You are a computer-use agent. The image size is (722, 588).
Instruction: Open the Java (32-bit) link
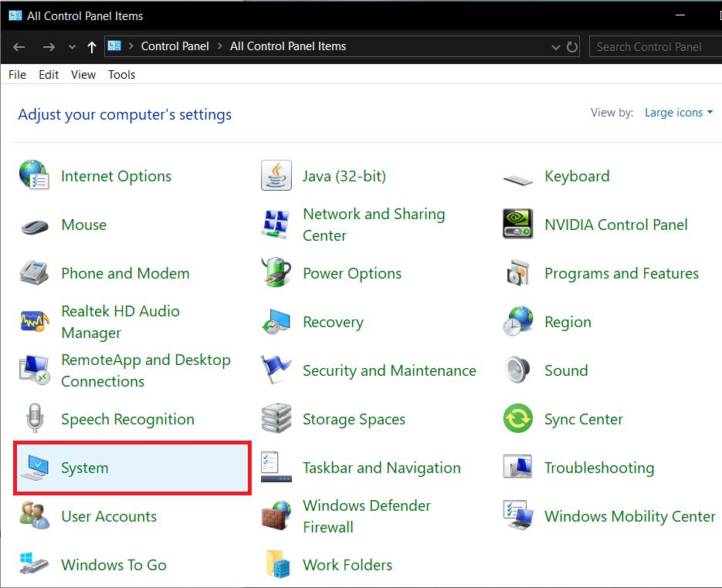pos(344,176)
